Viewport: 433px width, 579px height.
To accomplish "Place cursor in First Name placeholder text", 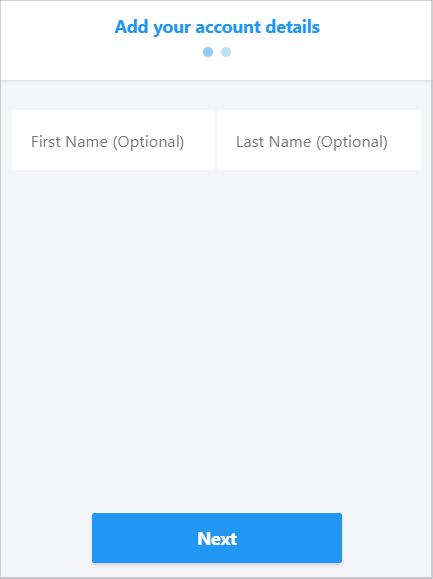I will pos(107,142).
